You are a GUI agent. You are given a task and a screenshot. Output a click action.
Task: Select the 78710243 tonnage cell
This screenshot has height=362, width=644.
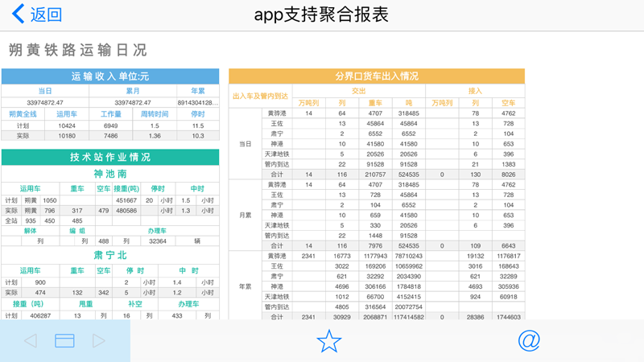pos(409,256)
